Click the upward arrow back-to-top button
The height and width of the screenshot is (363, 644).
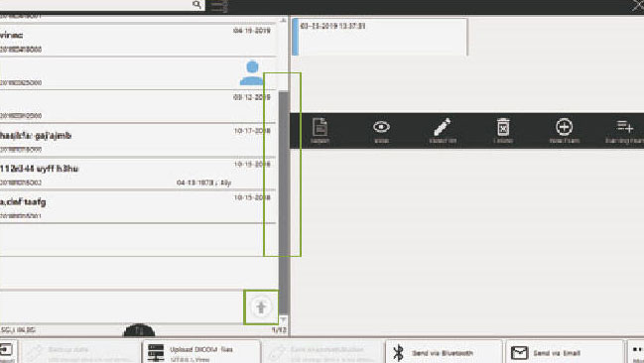tap(261, 307)
